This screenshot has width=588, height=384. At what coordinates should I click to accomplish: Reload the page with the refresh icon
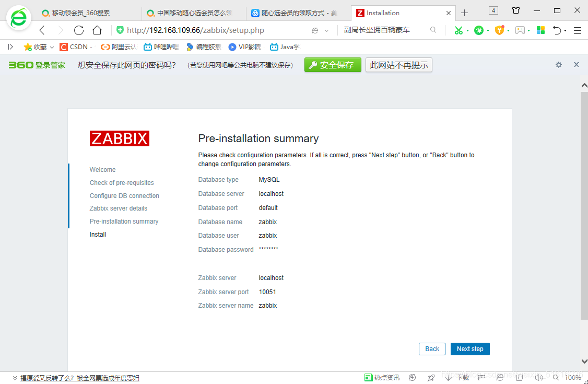point(79,30)
